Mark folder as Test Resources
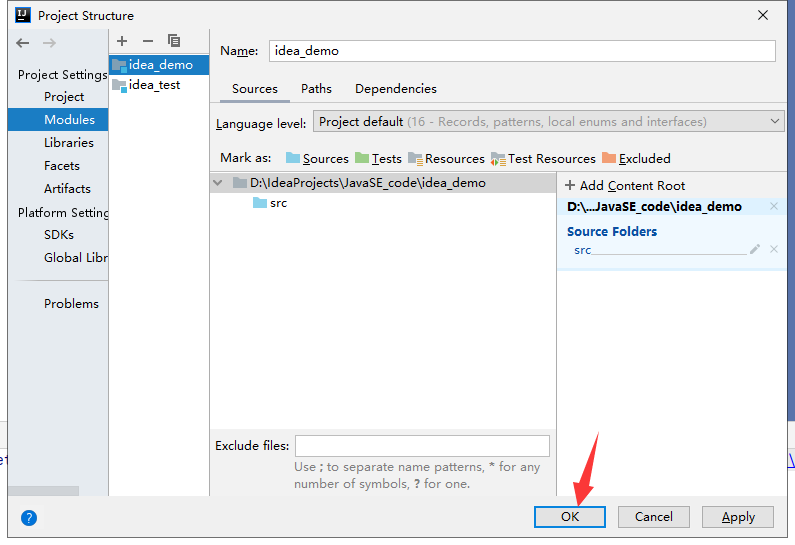The height and width of the screenshot is (545, 795). pos(543,158)
